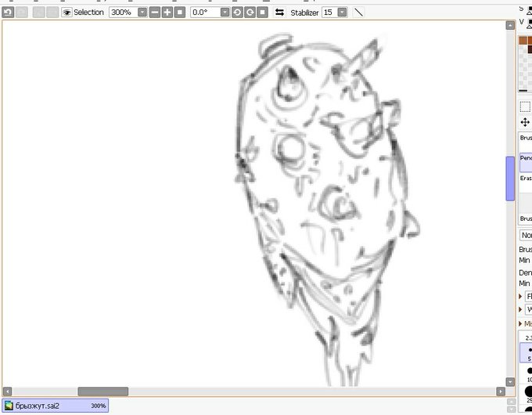The image size is (532, 415).
Task: Select the Move tool
Action: pos(525,122)
